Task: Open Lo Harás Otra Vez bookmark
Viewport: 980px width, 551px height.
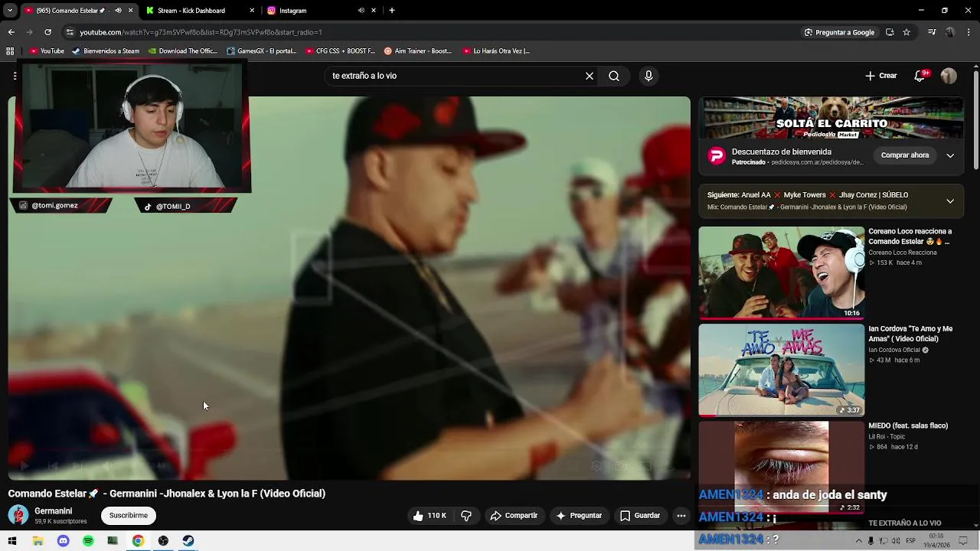Action: (x=496, y=51)
